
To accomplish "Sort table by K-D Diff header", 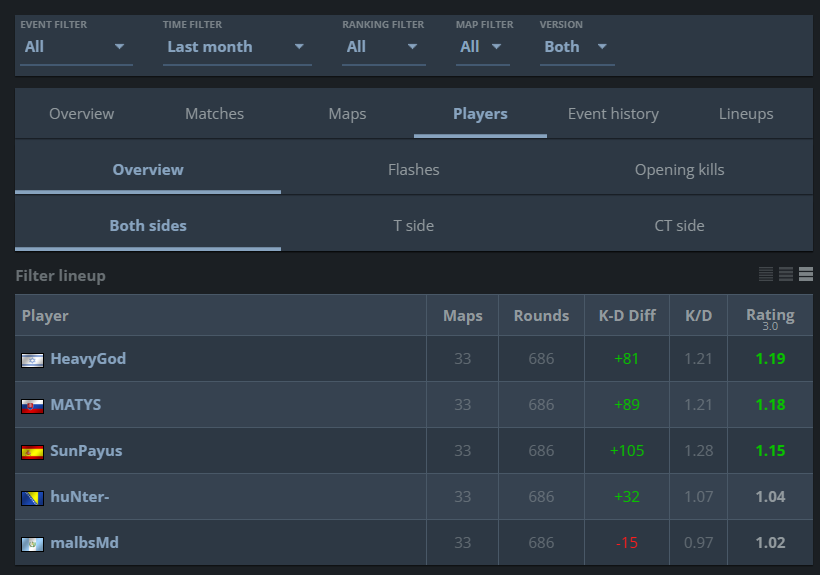I will click(627, 316).
